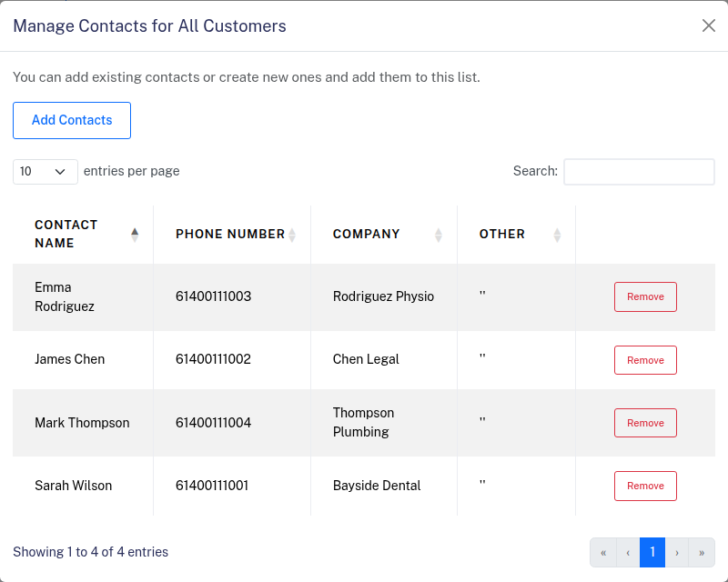Remove Sarah Wilson from the list
The width and height of the screenshot is (728, 582).
pos(645,486)
